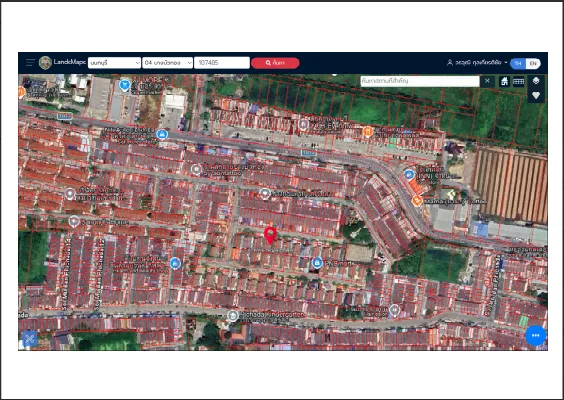Viewport: 564px width, 400px height.
Task: Click the parcel number field containing 107485
Action: click(x=222, y=63)
